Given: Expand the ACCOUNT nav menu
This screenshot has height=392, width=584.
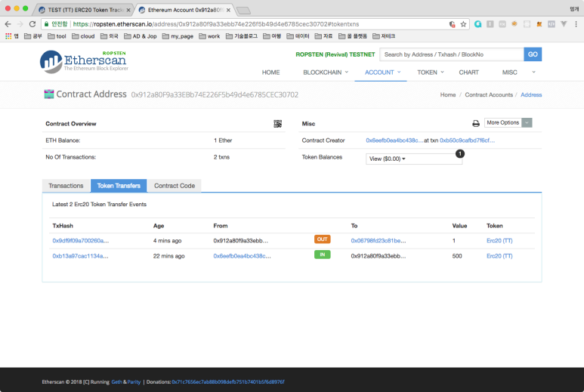Looking at the screenshot, I should point(382,73).
